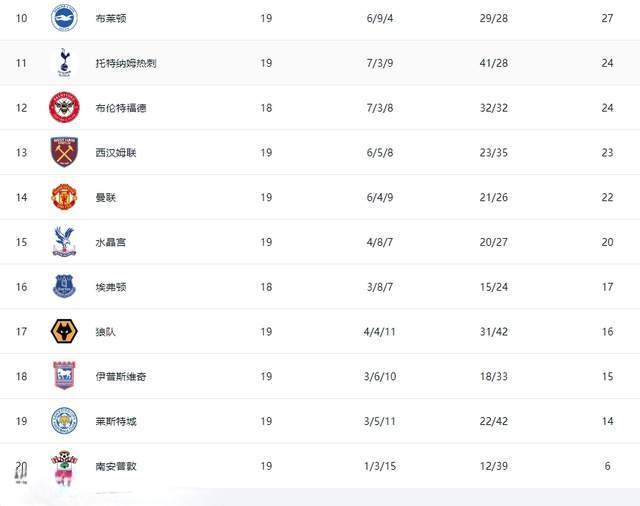Viewport: 640px width, 506px height.
Task: Select the West Ham United crest
Action: 64,152
